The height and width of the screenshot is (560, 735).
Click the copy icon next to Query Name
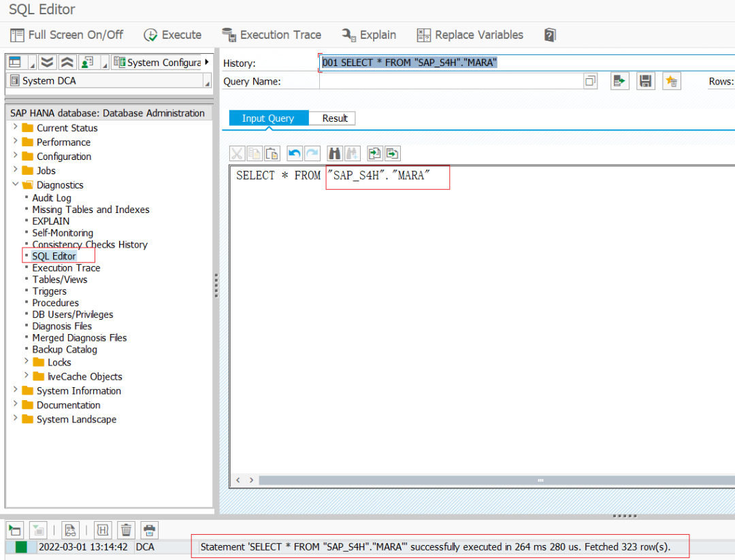tap(591, 81)
